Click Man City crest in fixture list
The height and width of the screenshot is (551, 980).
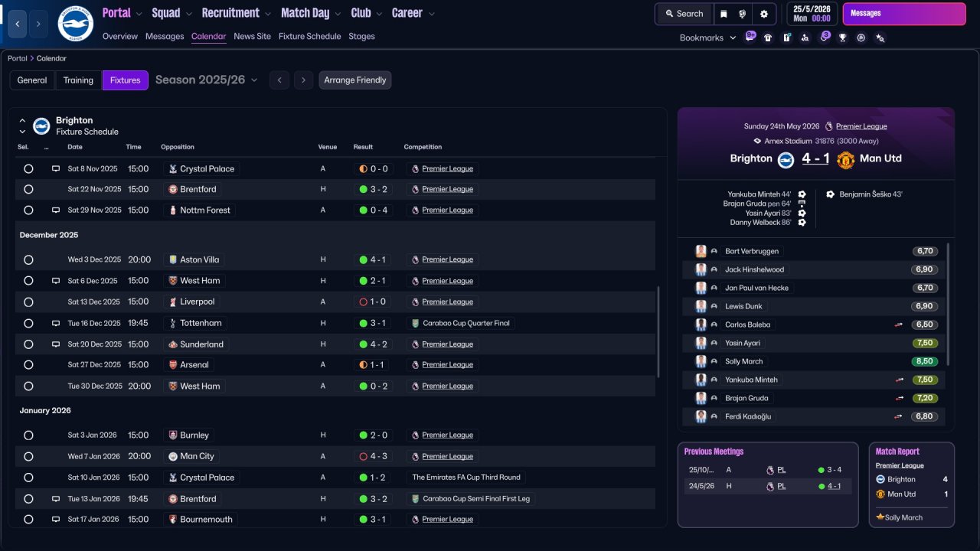[x=173, y=456]
